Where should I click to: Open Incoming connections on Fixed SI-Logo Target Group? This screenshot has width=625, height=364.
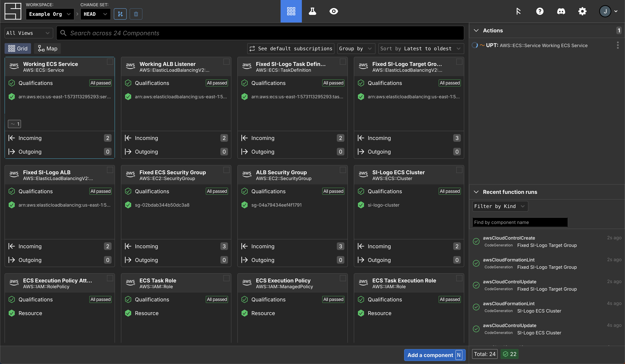click(x=409, y=138)
